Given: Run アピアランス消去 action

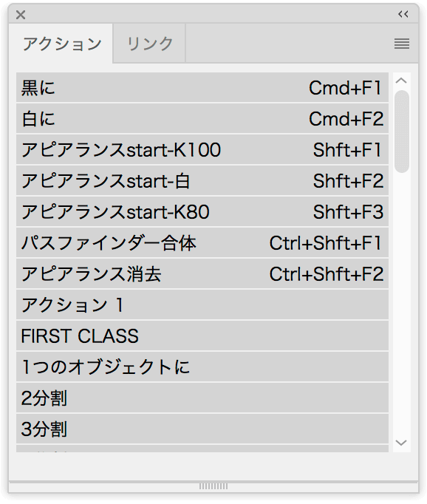Looking at the screenshot, I should point(202,273).
